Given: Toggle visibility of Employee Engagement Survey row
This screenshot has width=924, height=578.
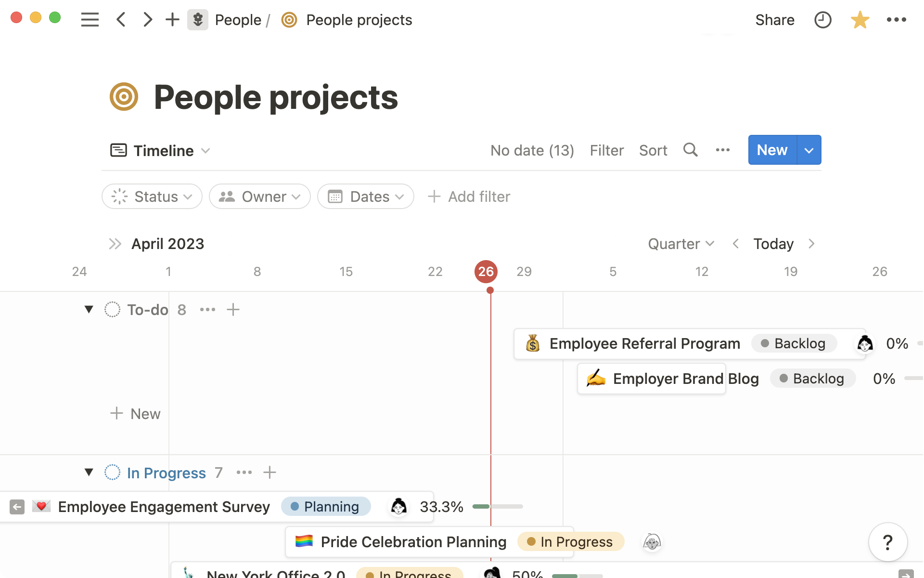Looking at the screenshot, I should point(17,507).
